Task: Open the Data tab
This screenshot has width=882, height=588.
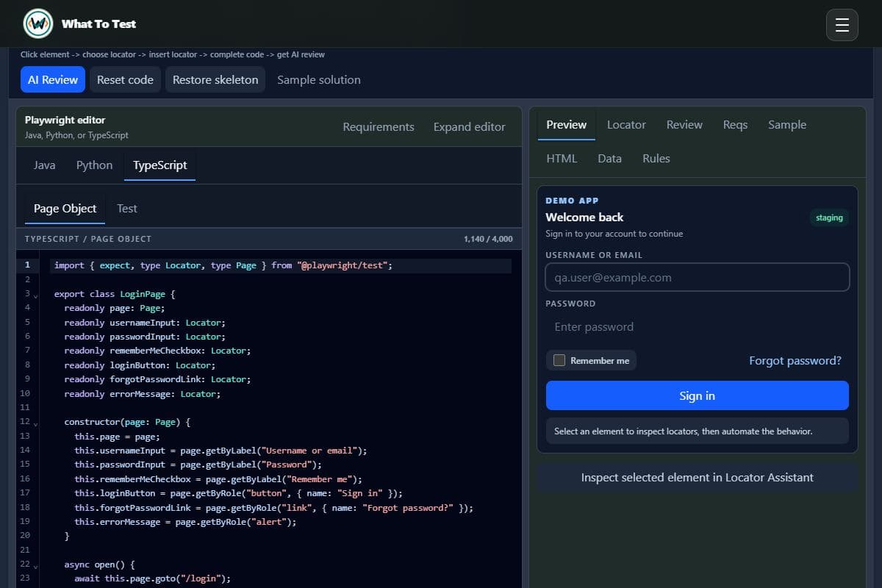Action: point(610,159)
